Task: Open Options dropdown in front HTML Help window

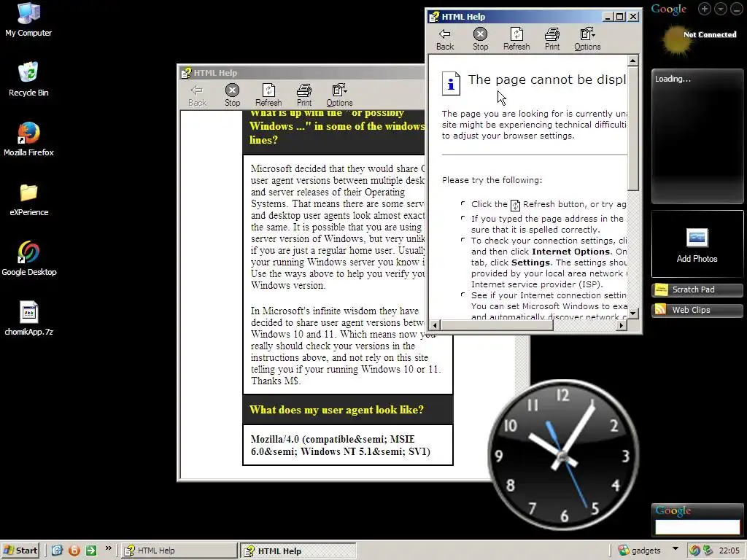Action: click(x=587, y=39)
